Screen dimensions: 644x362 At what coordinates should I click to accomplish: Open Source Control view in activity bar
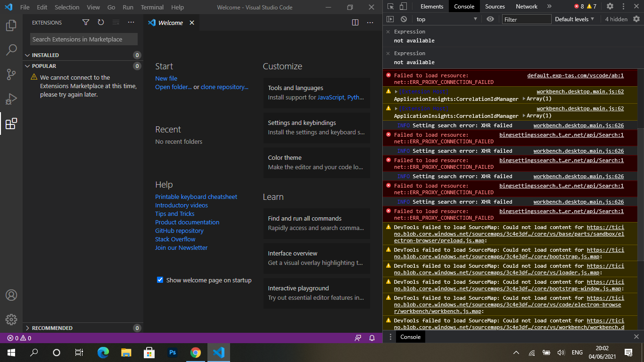click(x=11, y=74)
